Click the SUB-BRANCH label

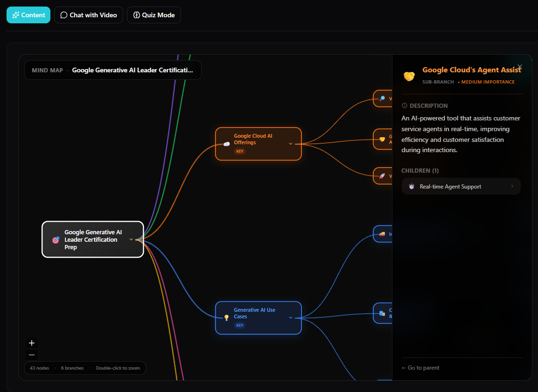438,82
